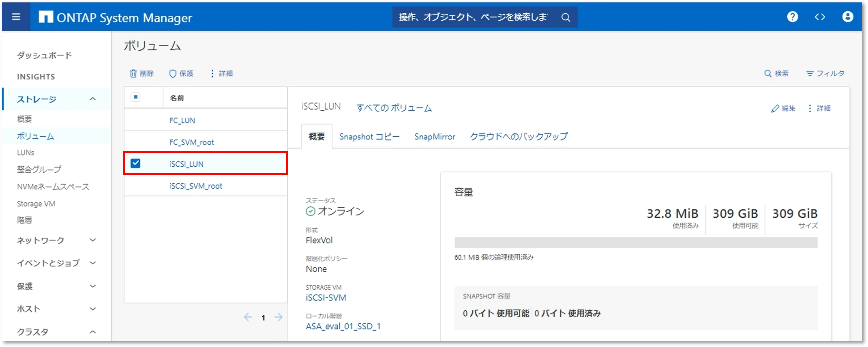The height and width of the screenshot is (347, 868).
Task: Select the 概要 tab in detail pane
Action: pos(317,137)
